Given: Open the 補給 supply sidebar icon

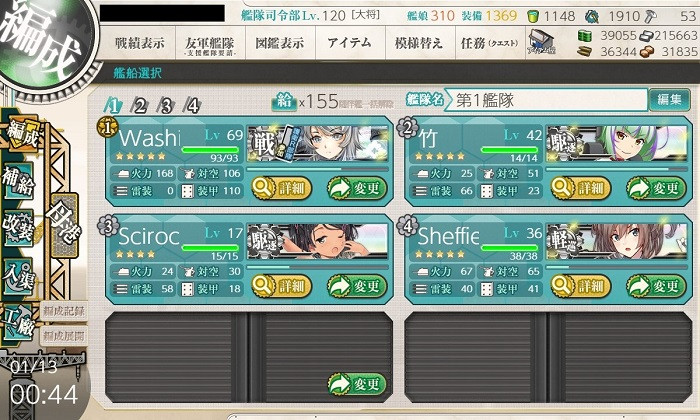Looking at the screenshot, I should pos(18,181).
